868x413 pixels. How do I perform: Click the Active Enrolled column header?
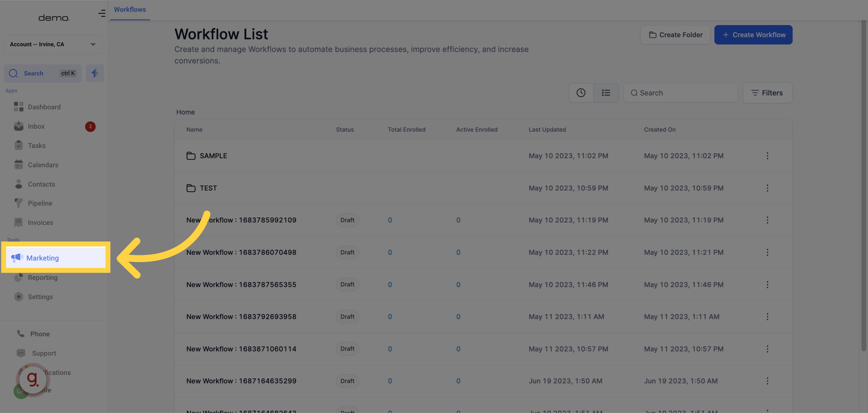point(477,130)
